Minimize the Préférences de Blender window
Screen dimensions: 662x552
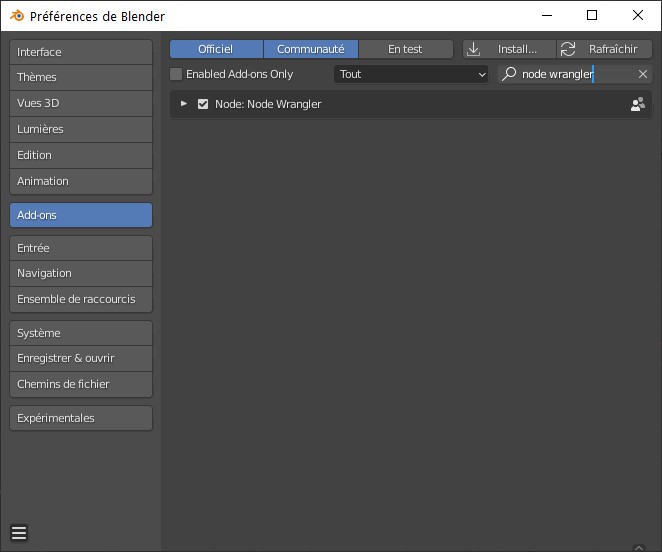coord(547,16)
